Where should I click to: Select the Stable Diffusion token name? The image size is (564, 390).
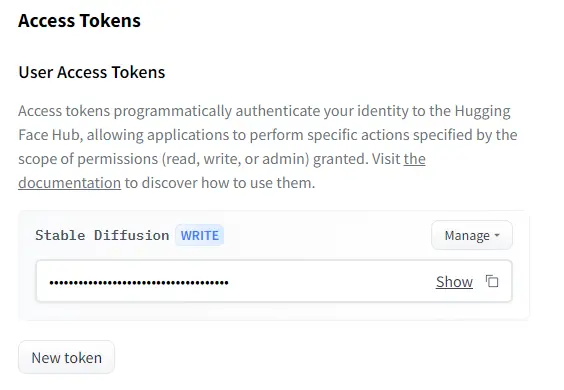click(102, 235)
